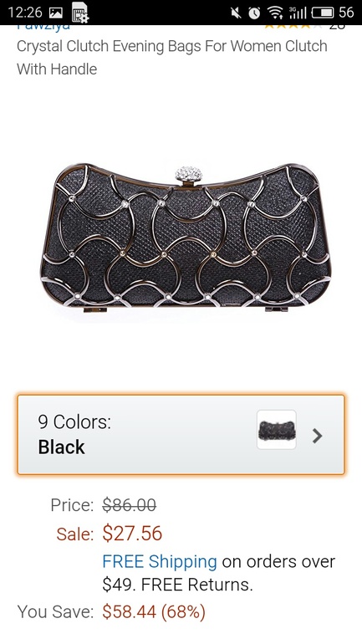
Task: Open the 9 Colors Black selector
Action: point(181,435)
